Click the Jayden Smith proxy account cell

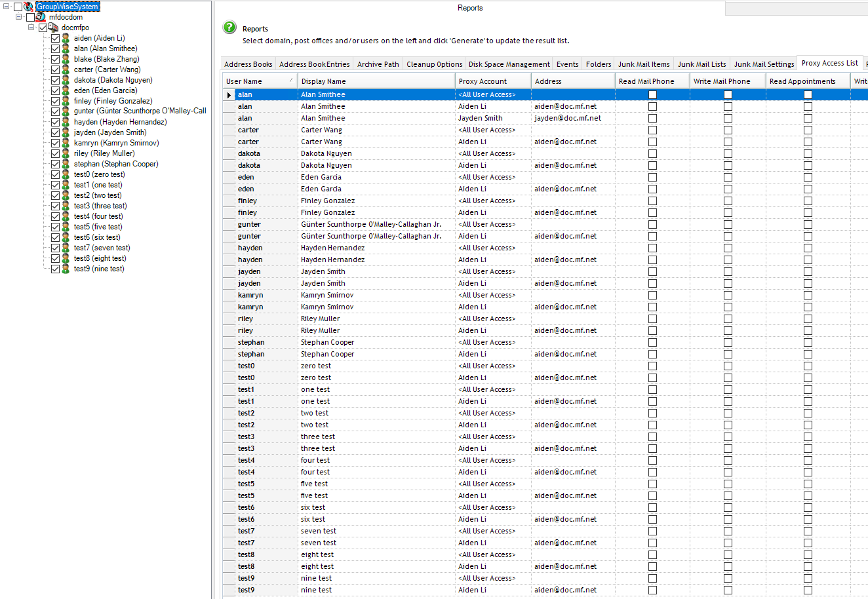[493, 119]
